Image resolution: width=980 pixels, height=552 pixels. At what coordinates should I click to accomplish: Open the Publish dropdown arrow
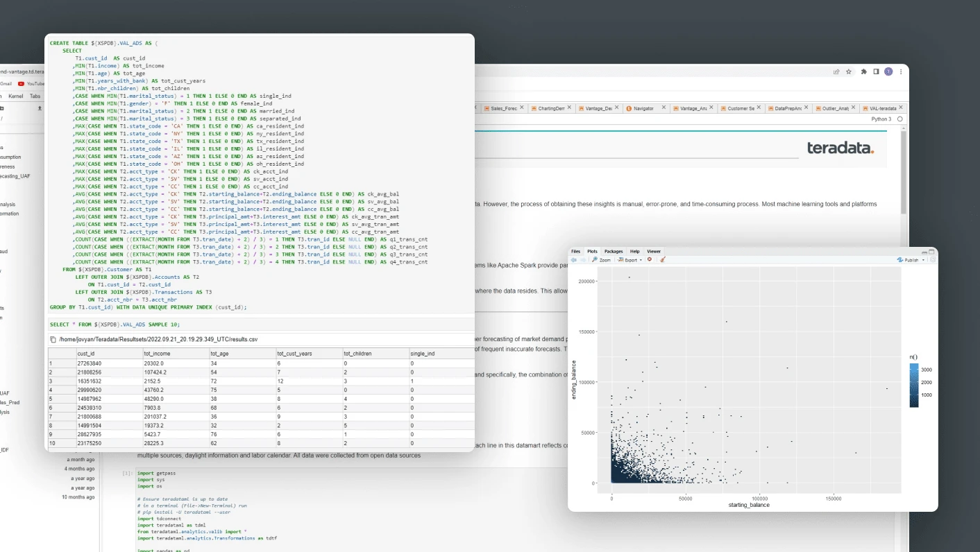pos(923,260)
